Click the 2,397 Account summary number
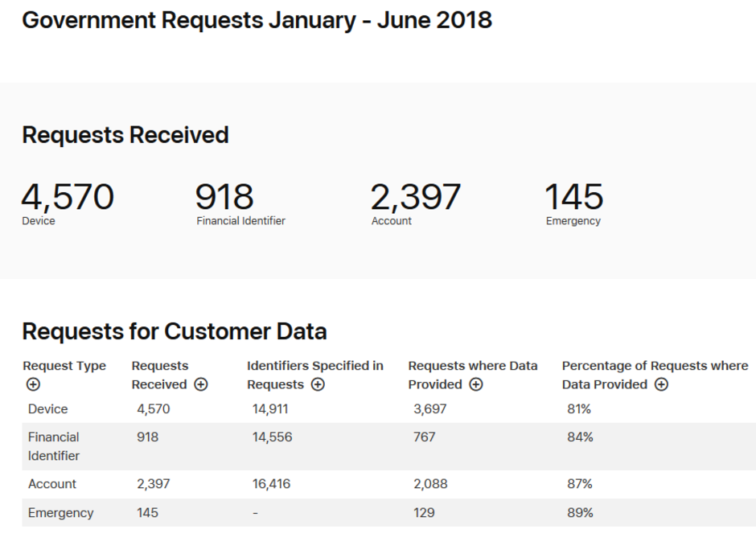 [x=416, y=197]
